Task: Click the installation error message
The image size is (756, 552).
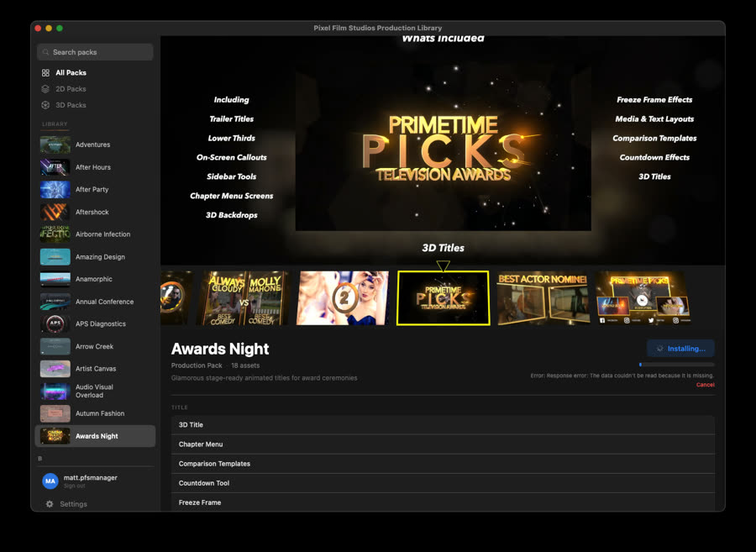Action: [622, 376]
